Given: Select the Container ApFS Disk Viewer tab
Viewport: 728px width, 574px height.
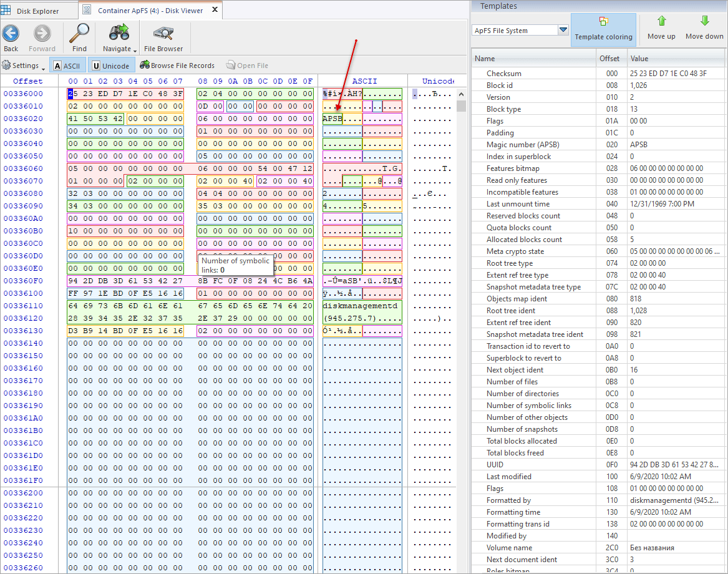Looking at the screenshot, I should coord(150,10).
